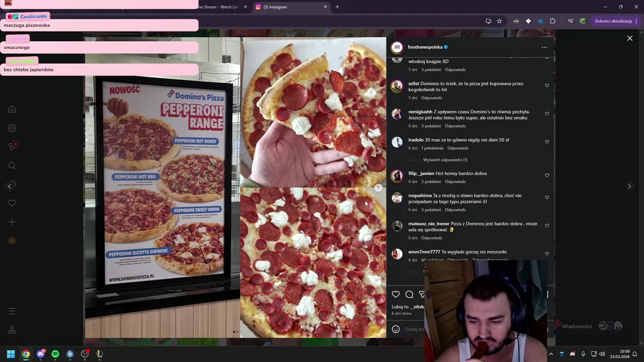644x362 pixels.
Task: Show next photo in the carousel
Action: [378, 188]
